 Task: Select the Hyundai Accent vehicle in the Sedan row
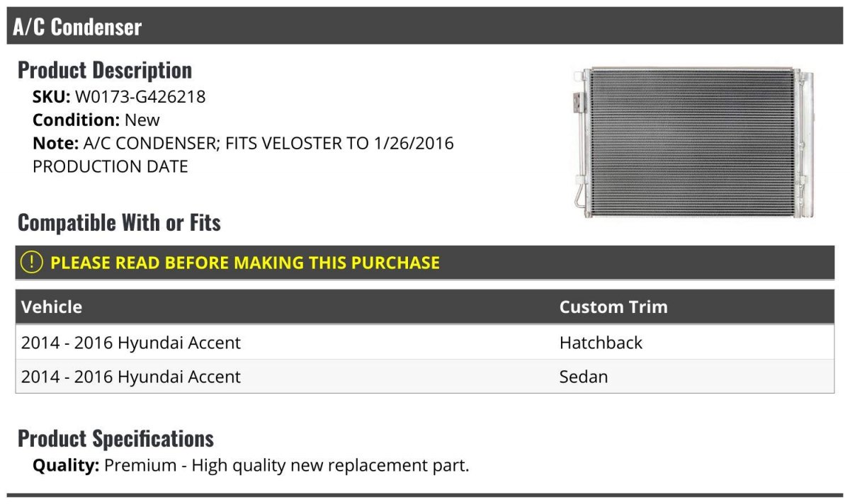(x=131, y=377)
